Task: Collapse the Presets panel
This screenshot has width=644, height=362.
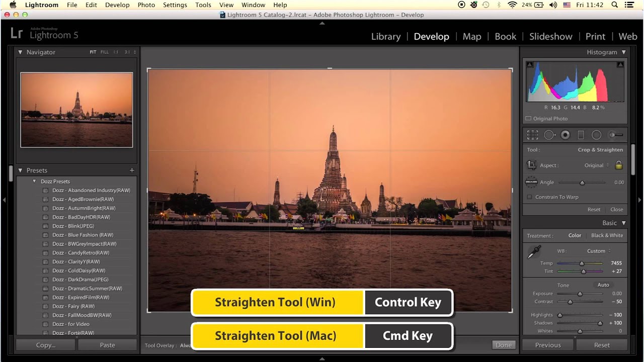Action: [x=20, y=170]
